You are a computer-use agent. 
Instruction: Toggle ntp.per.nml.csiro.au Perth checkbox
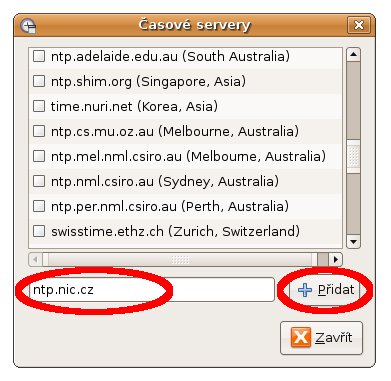[39, 206]
